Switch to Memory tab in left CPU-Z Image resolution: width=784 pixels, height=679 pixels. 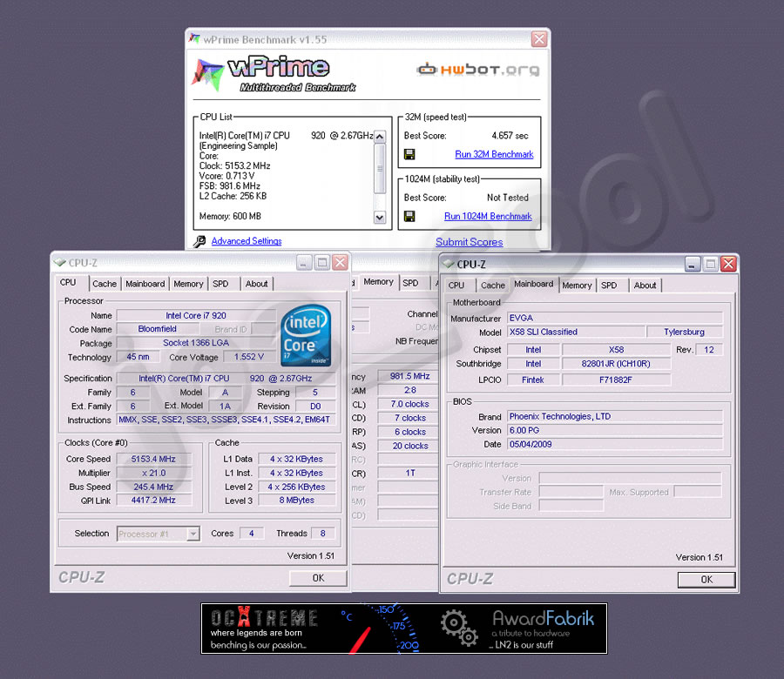click(x=188, y=284)
